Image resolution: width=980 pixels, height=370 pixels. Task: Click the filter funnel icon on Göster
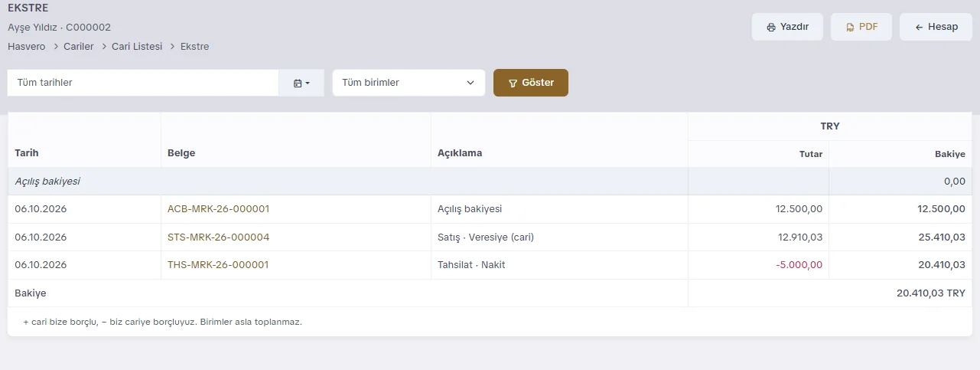click(513, 83)
